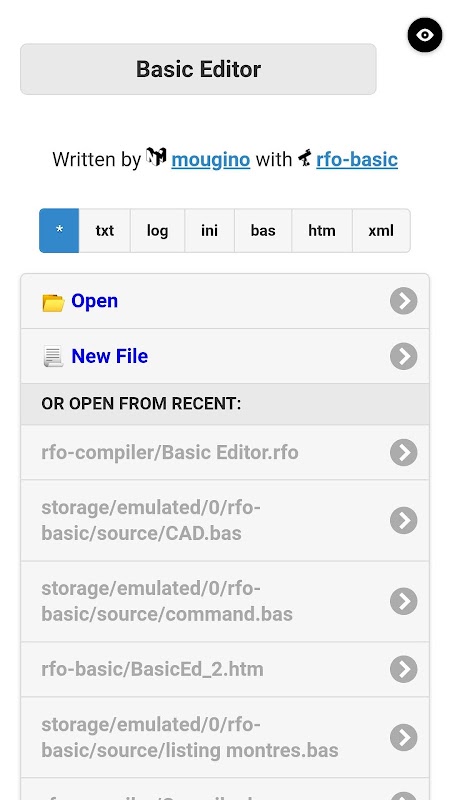Screen dimensions: 450x800
Task: Click the Basic Editor title bar
Action: coord(198,69)
